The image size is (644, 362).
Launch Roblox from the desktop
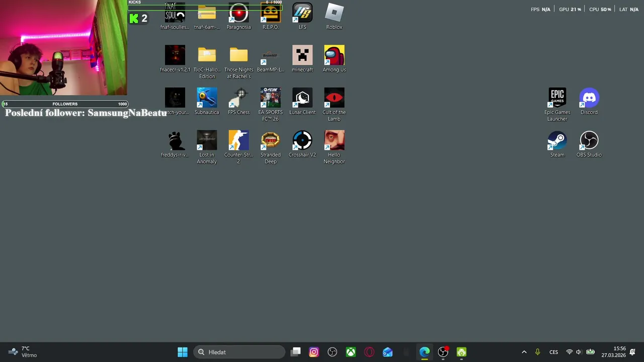point(334,16)
